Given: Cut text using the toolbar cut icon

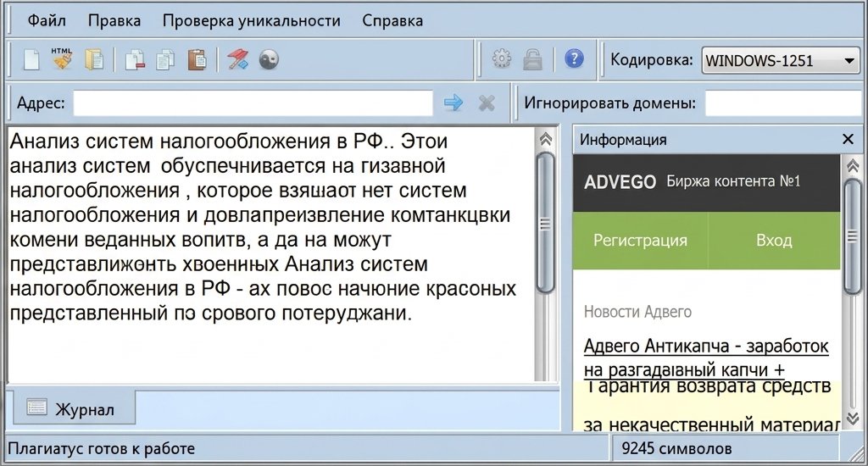Looking at the screenshot, I should [135, 60].
